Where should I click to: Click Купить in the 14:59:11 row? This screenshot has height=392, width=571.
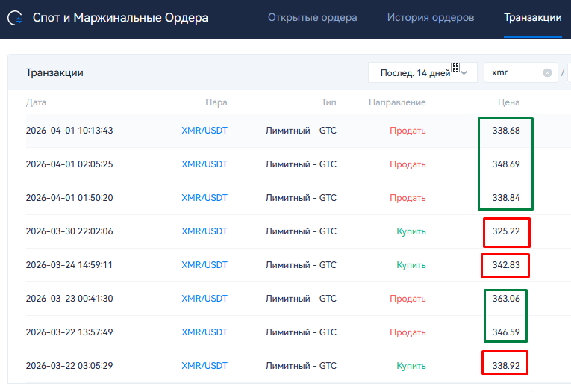[x=411, y=265]
